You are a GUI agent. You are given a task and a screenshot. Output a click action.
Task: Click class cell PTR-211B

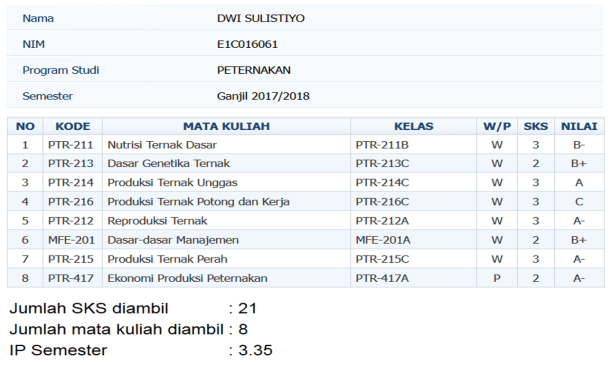[x=382, y=145]
